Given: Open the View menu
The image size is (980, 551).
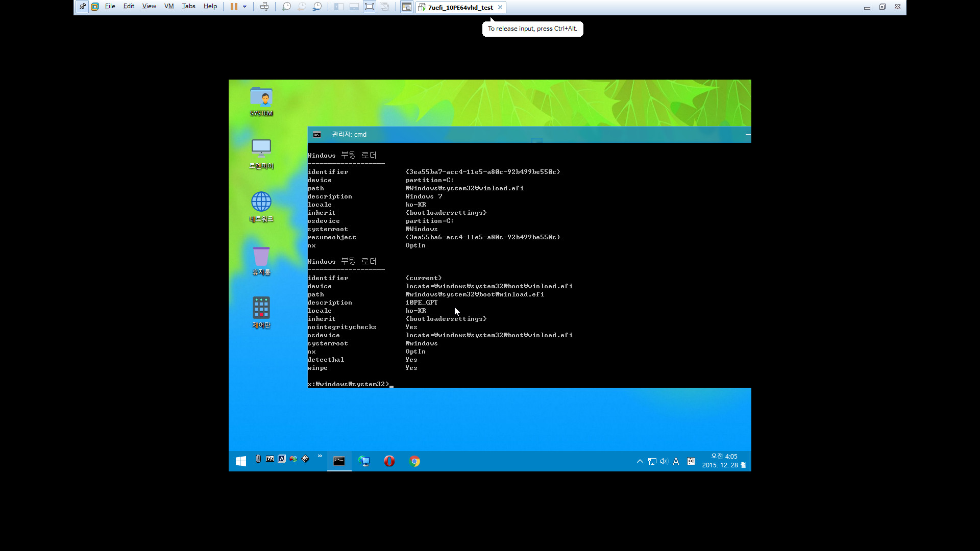Looking at the screenshot, I should 149,7.
